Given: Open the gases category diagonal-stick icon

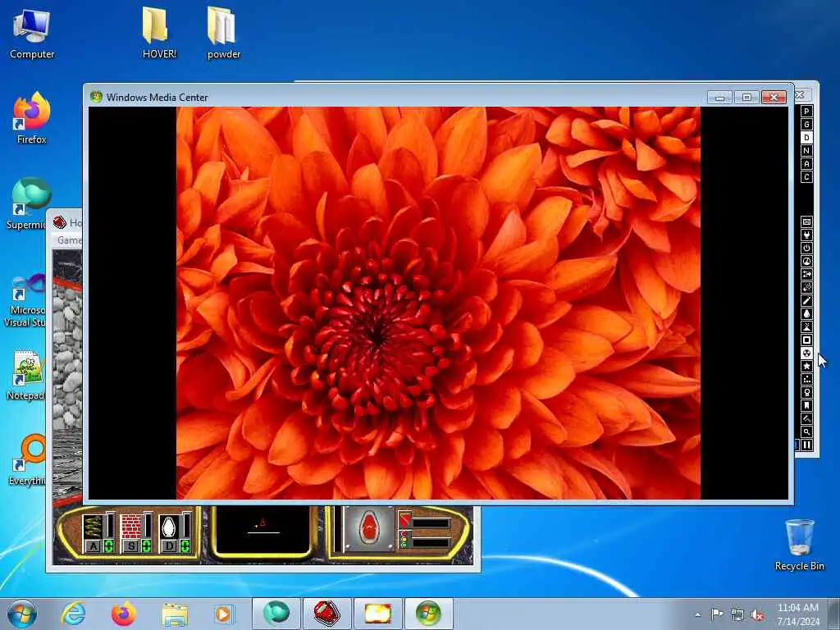Looking at the screenshot, I should click(806, 300).
